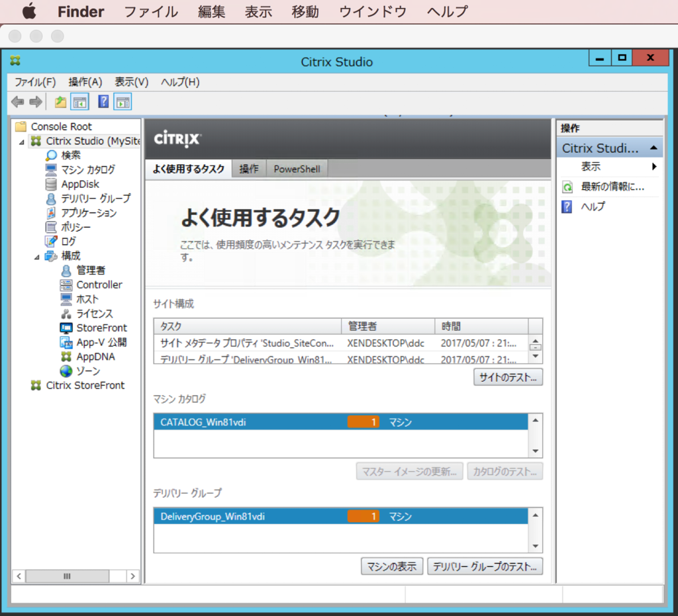
Task: Switch to よく使用するタスク tab
Action: (x=189, y=169)
